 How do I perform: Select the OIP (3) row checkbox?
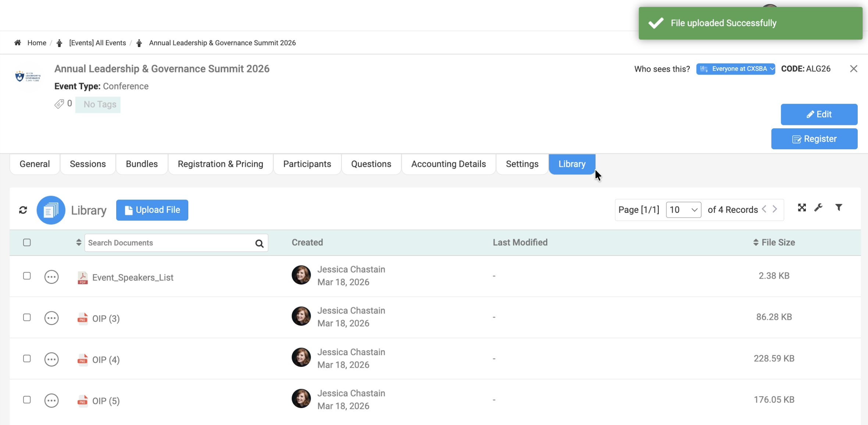[x=27, y=317]
